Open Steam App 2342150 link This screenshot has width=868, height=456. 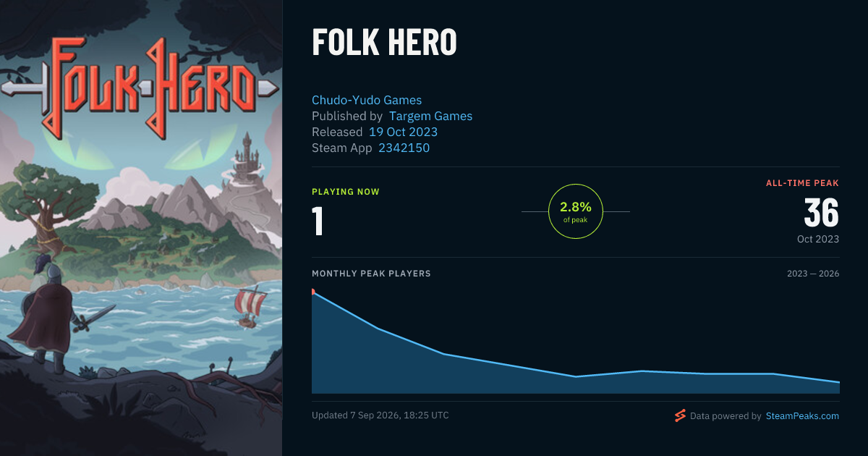coord(404,148)
